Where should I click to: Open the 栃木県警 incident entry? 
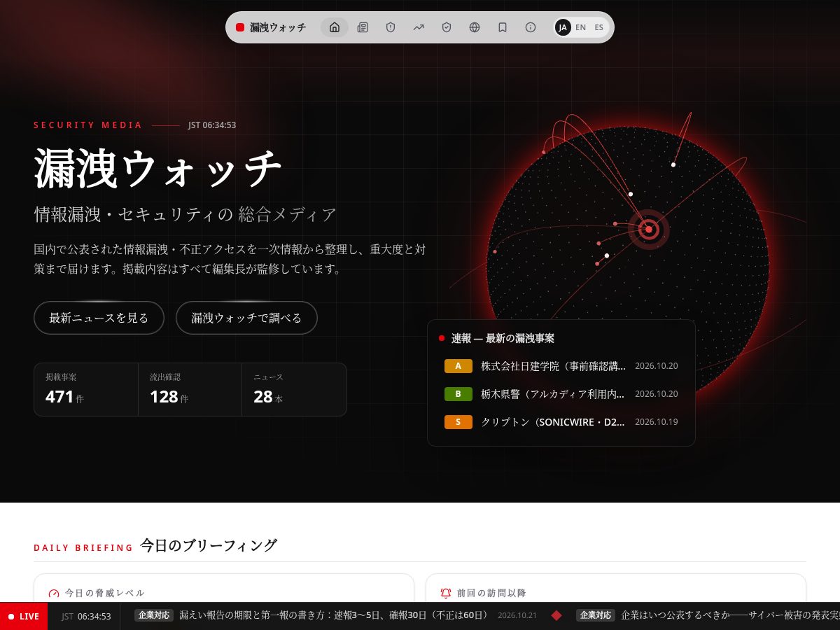(561, 394)
